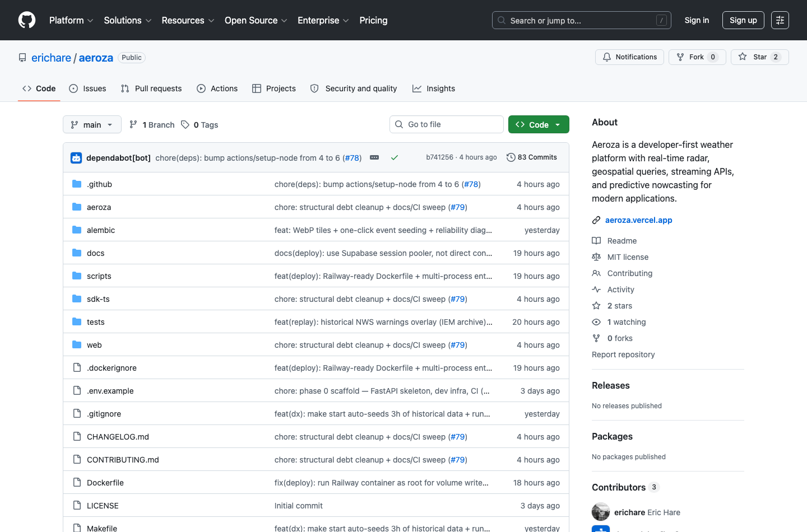
Task: Open CONTRIBUTING.md file
Action: (123, 460)
